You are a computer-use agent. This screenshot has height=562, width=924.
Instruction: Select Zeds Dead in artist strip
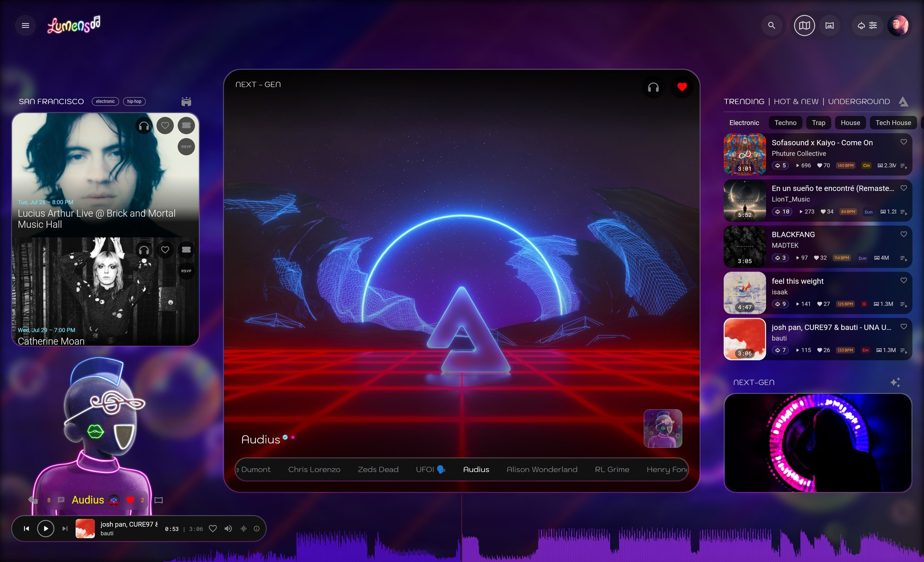(x=378, y=470)
